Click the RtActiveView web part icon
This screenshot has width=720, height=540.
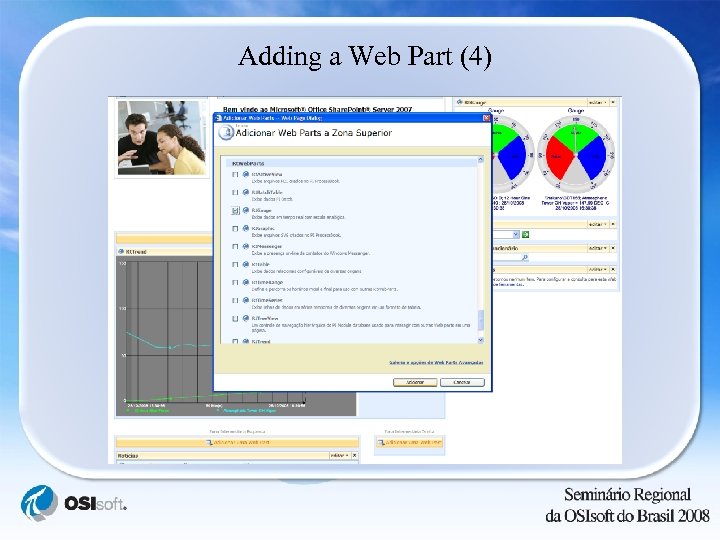coord(246,174)
